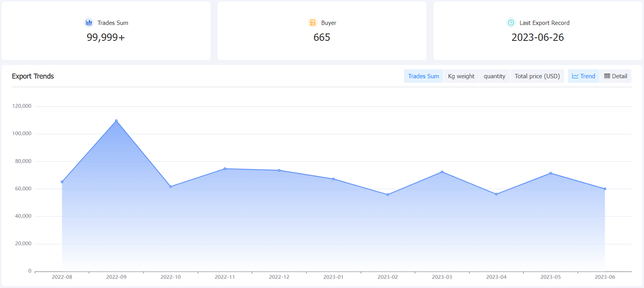Switch to the Kg weight tab
Viewport: 644px width, 288px height.
(461, 76)
